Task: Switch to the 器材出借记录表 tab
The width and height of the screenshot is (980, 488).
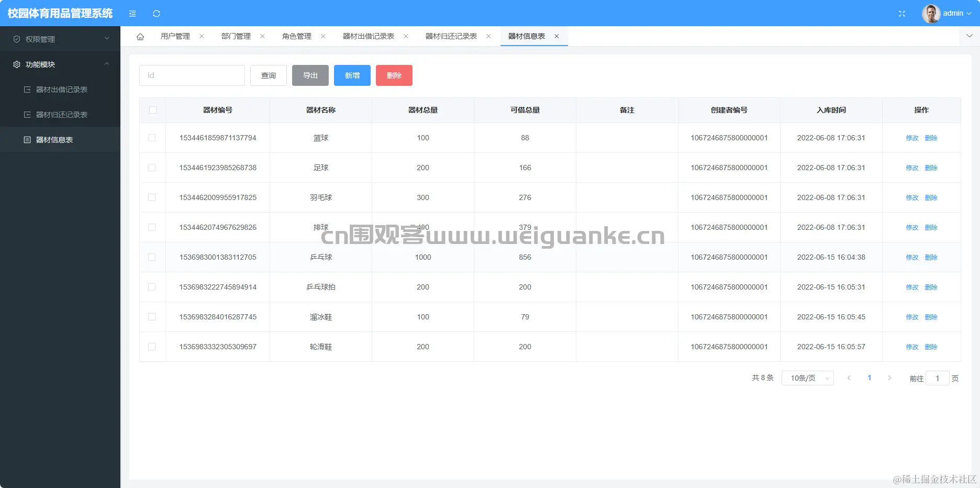Action: 369,36
